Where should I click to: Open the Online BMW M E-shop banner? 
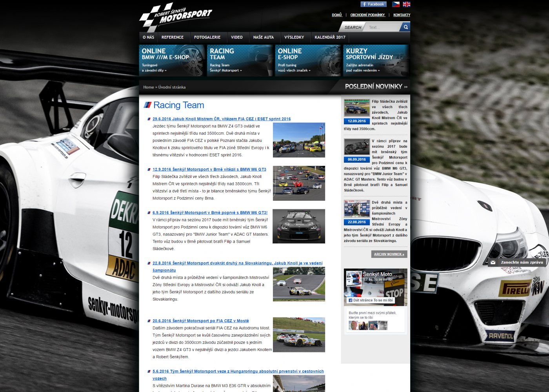point(172,60)
